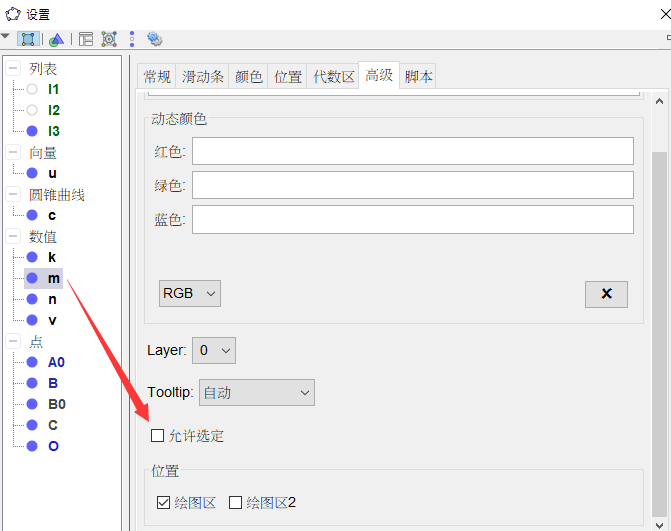This screenshot has height=531, width=671.
Task: Toggle visibility circle of list l2
Action: (x=32, y=110)
